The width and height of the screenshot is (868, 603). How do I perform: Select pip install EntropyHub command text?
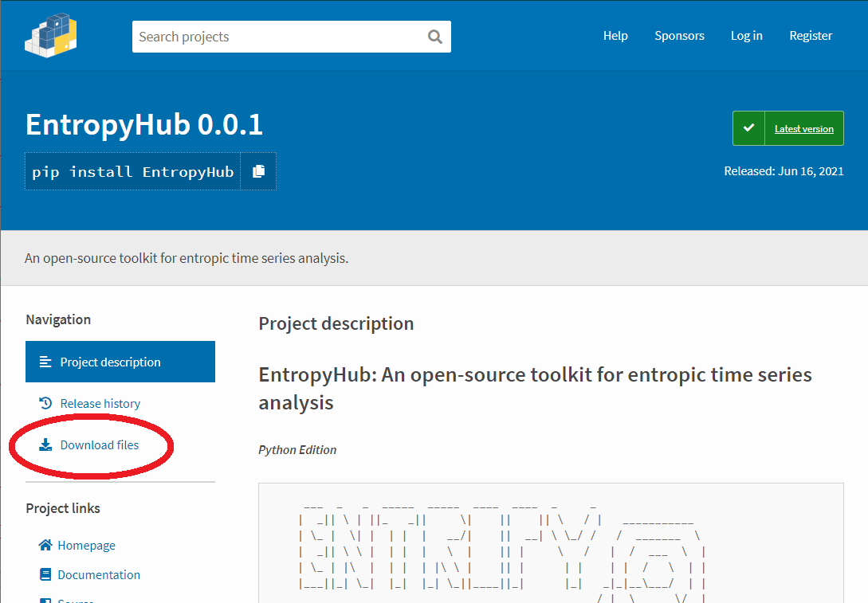tap(133, 172)
